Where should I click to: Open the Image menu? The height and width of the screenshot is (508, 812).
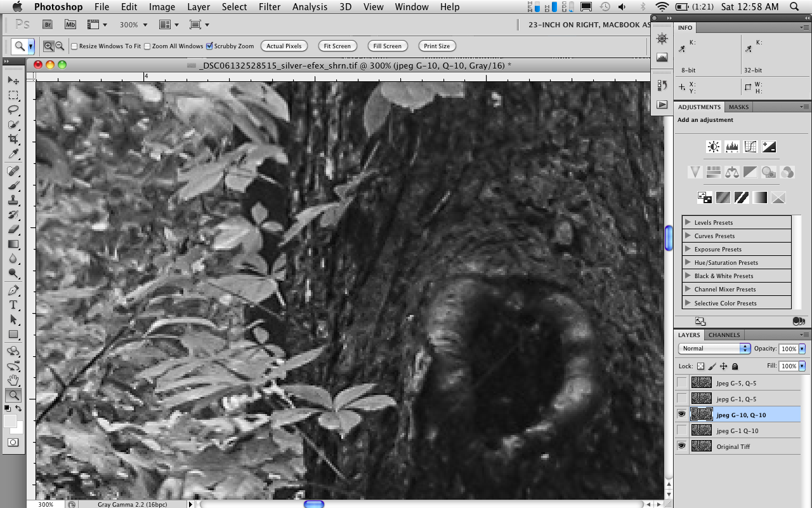(x=162, y=7)
